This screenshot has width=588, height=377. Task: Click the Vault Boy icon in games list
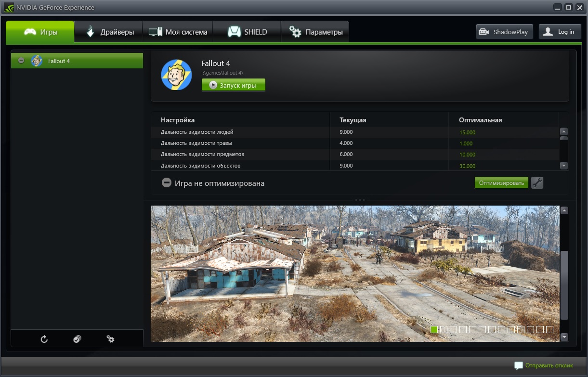click(36, 61)
